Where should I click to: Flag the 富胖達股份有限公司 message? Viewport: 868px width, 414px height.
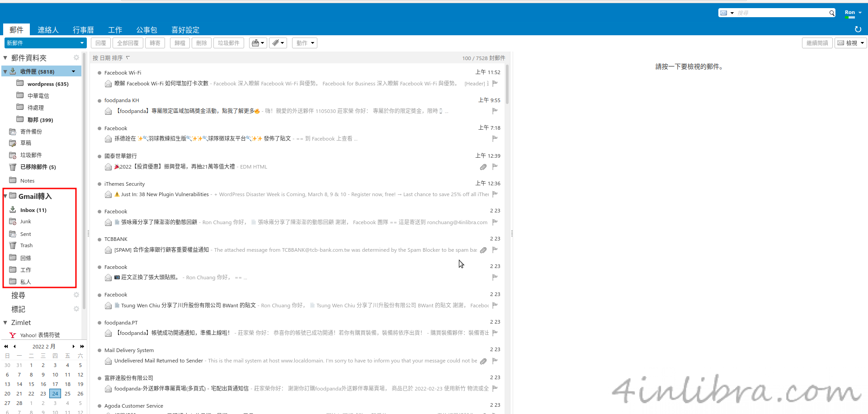pos(495,388)
